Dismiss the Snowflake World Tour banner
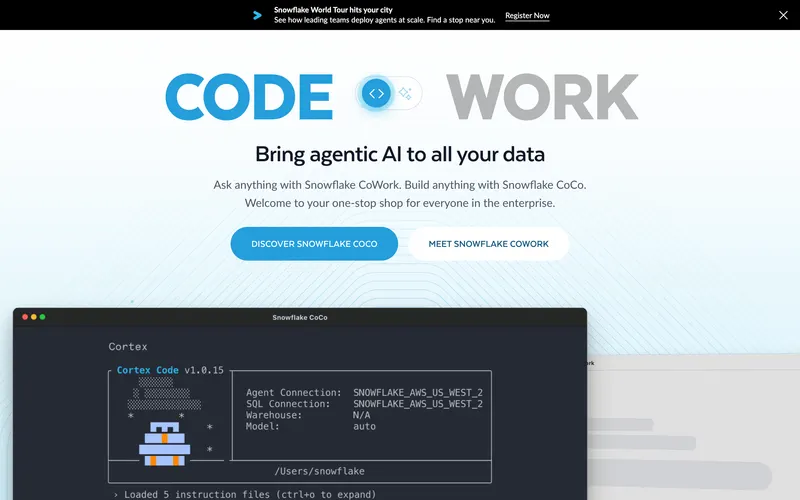Image resolution: width=800 pixels, height=500 pixels. tap(783, 15)
